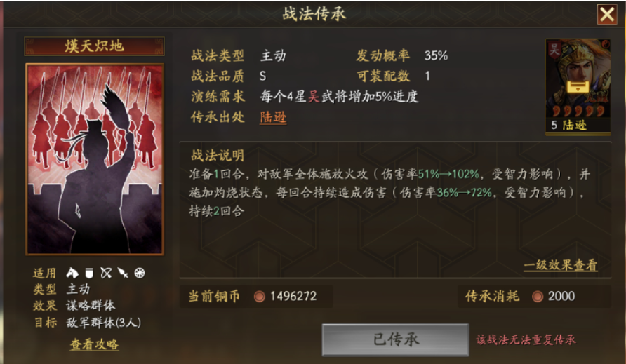
Task: Click the grey 已传承 button
Action: pos(395,339)
